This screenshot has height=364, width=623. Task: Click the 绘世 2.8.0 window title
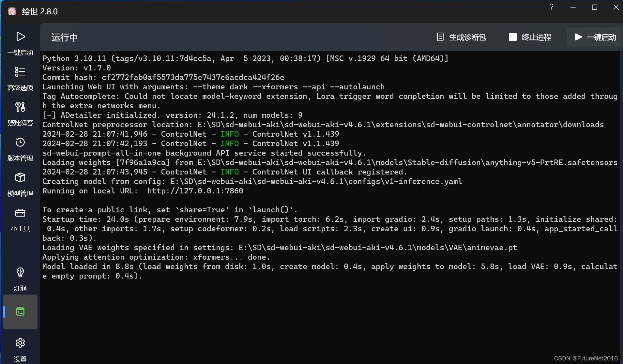tap(40, 12)
